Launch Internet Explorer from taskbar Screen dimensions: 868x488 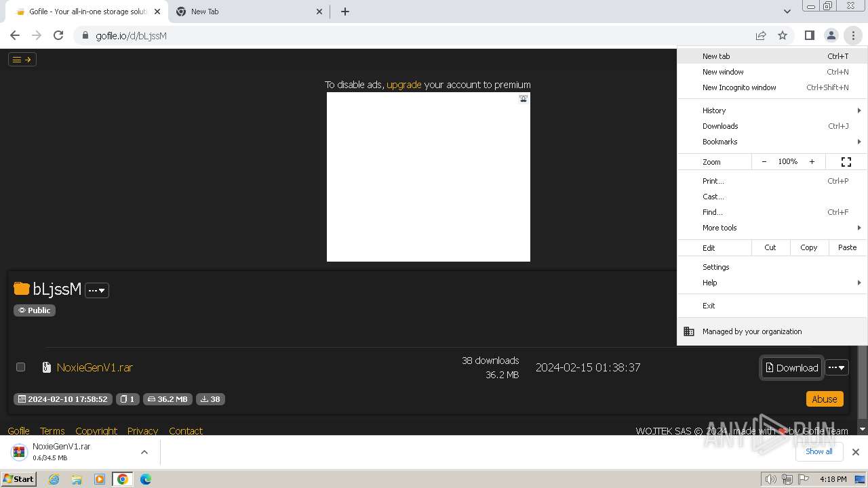click(54, 479)
